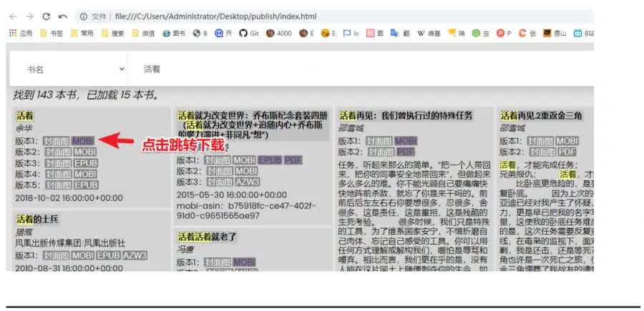Viewport: 644px width, 311px height.
Task: Open the site info icon in address bar
Action: tap(84, 17)
